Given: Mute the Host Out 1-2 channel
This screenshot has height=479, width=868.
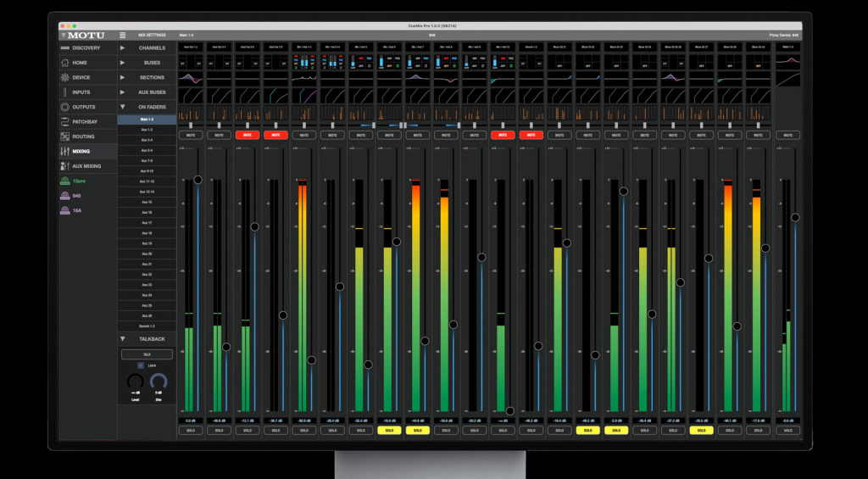Looking at the screenshot, I should pos(191,135).
